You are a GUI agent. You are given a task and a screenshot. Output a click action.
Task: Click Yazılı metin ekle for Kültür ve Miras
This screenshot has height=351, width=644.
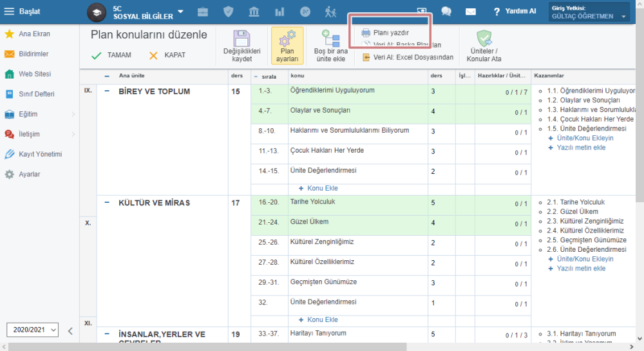pos(576,269)
